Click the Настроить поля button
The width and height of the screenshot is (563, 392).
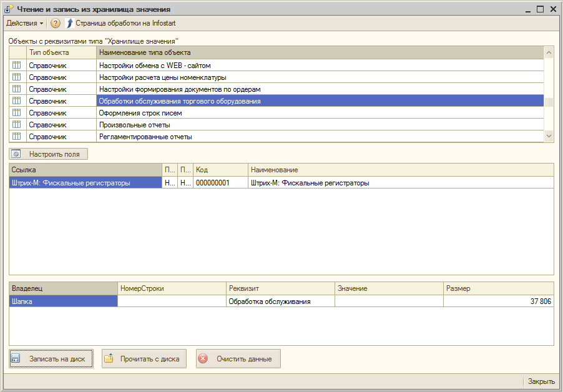[49, 154]
